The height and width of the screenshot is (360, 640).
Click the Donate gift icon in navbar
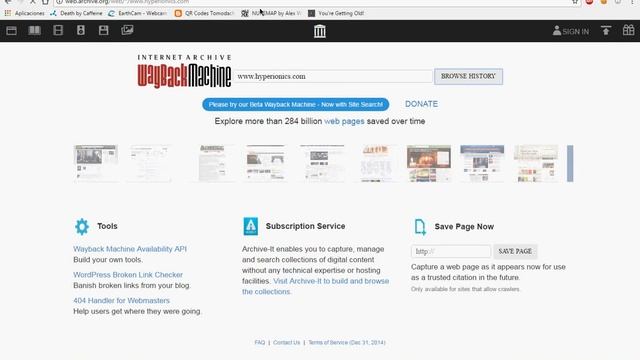(x=628, y=30)
